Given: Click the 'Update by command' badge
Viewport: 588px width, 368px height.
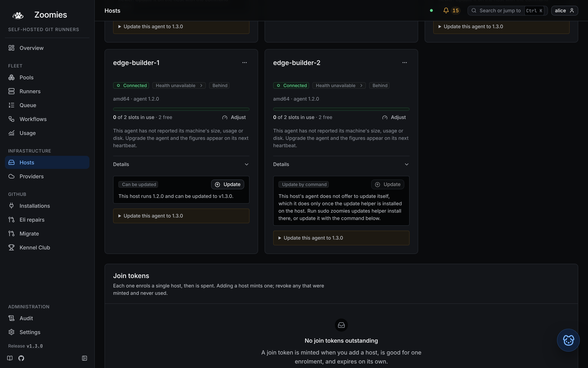Looking at the screenshot, I should 304,184.
